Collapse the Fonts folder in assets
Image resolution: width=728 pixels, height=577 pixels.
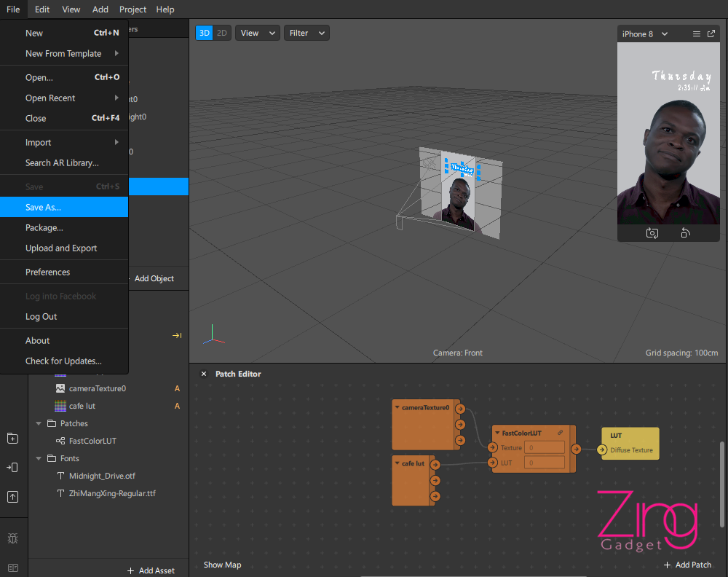click(x=39, y=458)
